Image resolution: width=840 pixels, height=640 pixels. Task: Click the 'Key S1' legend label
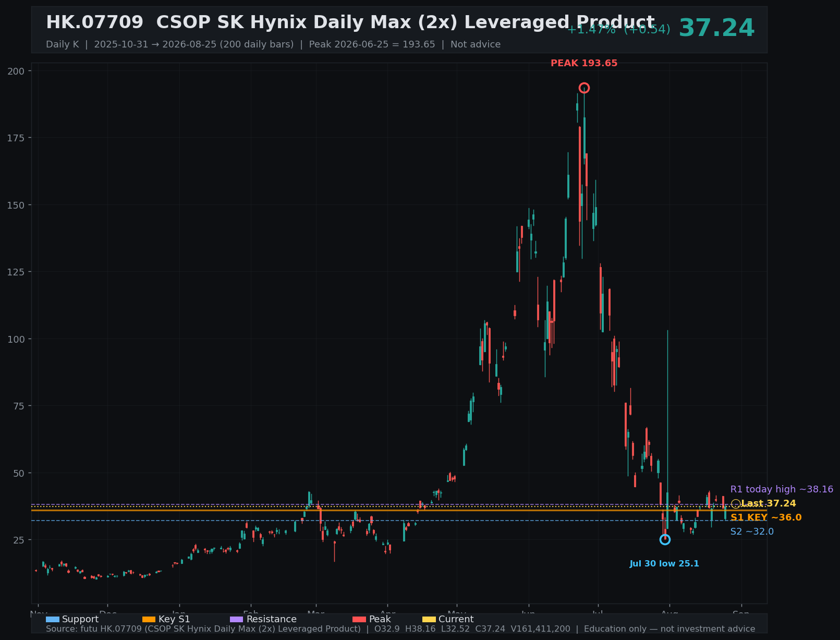click(174, 619)
